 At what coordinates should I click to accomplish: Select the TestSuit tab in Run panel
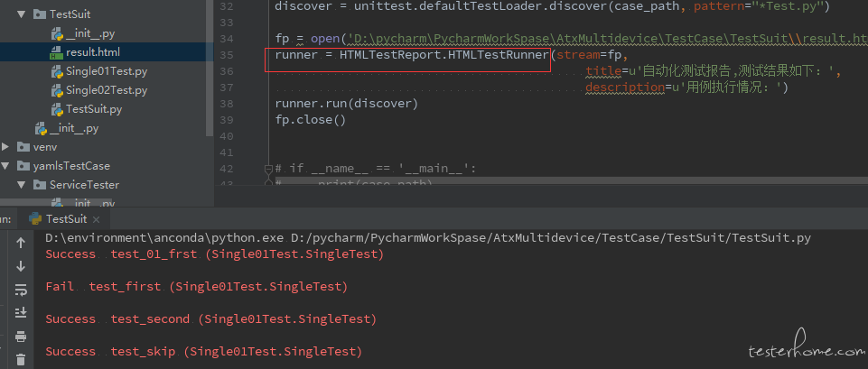point(66,219)
